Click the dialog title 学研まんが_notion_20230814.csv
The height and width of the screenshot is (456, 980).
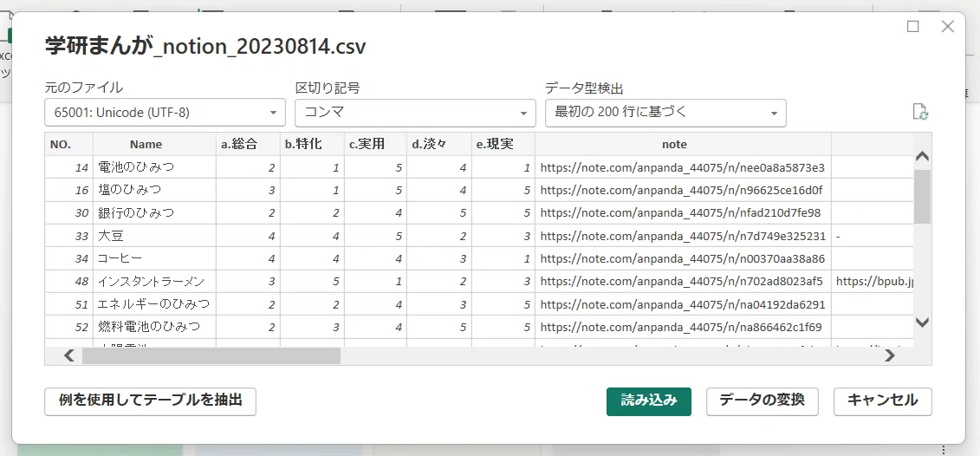coord(205,47)
